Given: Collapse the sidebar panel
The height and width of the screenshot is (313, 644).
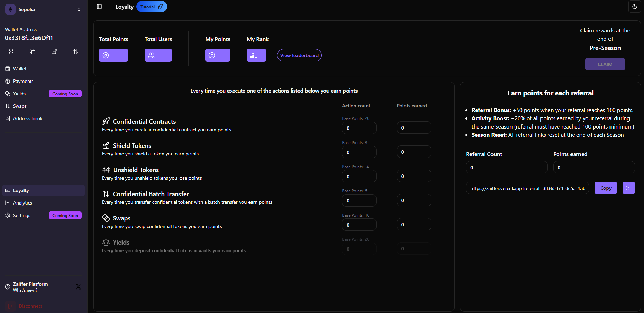Looking at the screenshot, I should click(x=99, y=7).
